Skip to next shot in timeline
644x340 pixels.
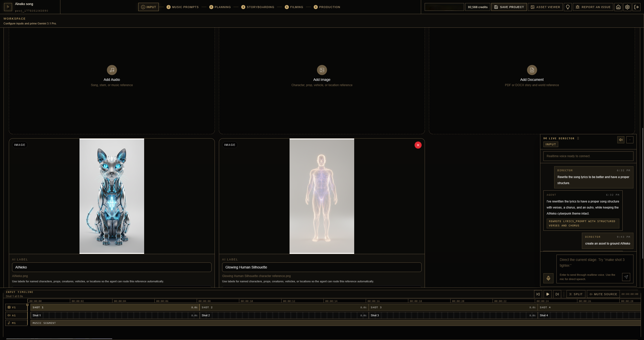[557, 294]
